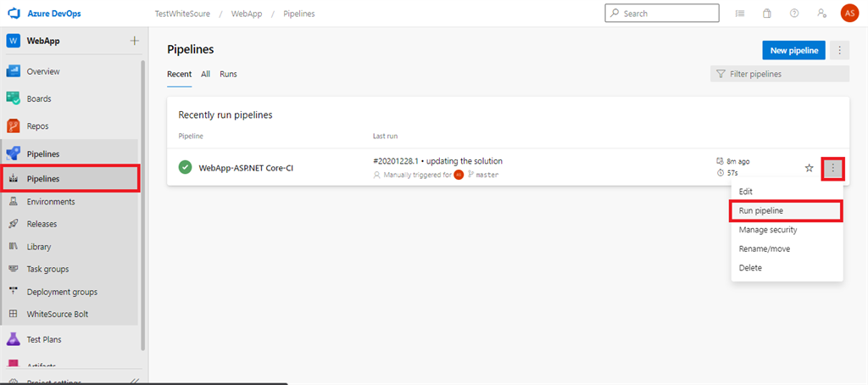This screenshot has width=868, height=385.
Task: Click the Azure DevOps logo icon
Action: click(x=14, y=14)
